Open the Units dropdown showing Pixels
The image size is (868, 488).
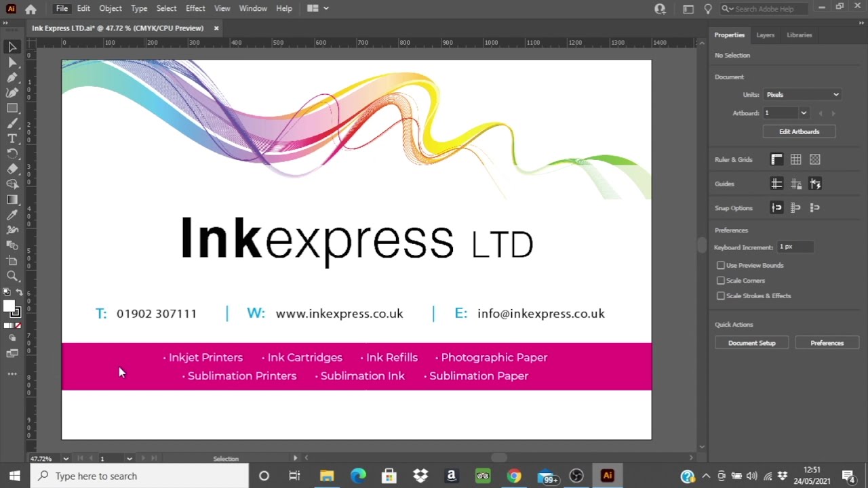[x=802, y=95]
